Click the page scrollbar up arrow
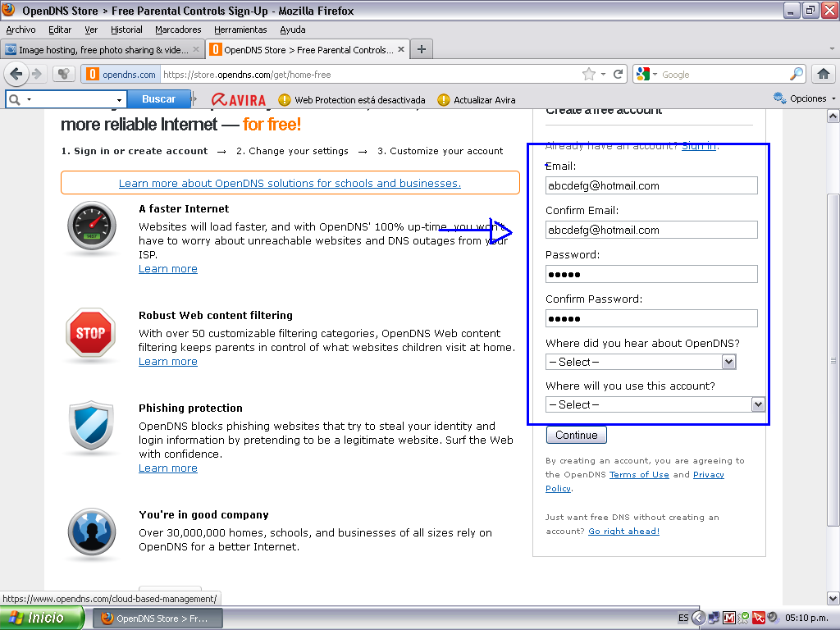The image size is (840, 630). pos(833,116)
